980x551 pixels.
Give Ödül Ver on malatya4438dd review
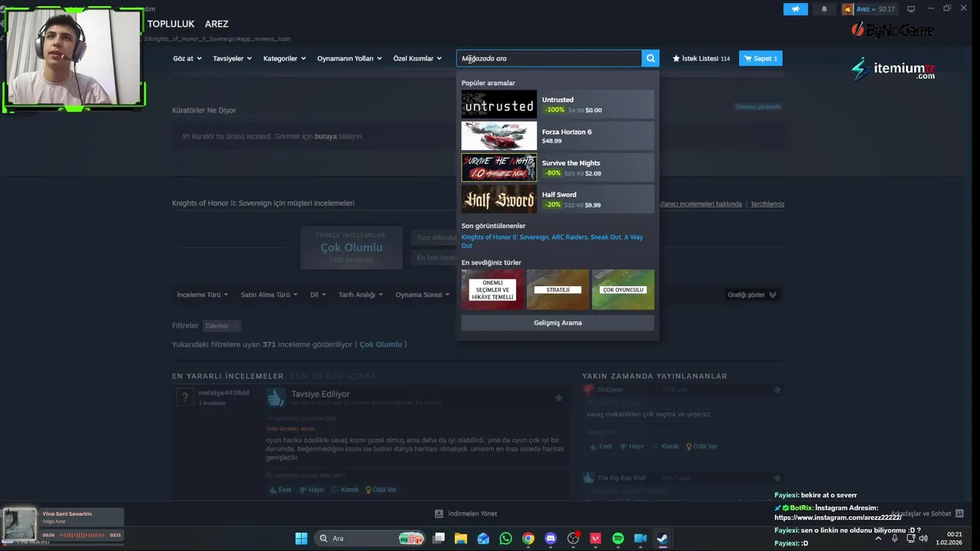point(381,490)
